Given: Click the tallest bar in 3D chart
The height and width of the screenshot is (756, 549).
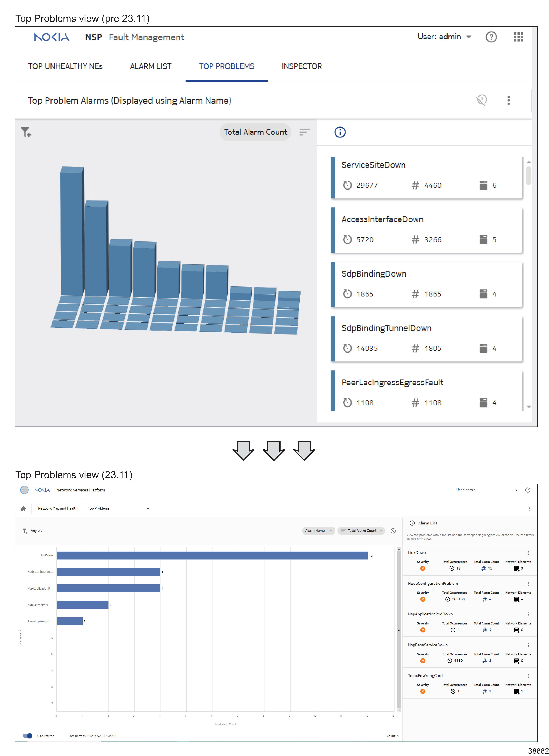Looking at the screenshot, I should 72,231.
